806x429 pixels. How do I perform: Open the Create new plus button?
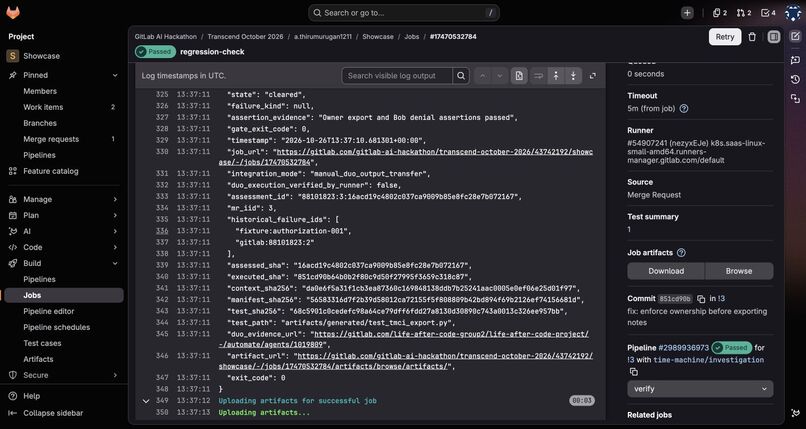click(687, 13)
